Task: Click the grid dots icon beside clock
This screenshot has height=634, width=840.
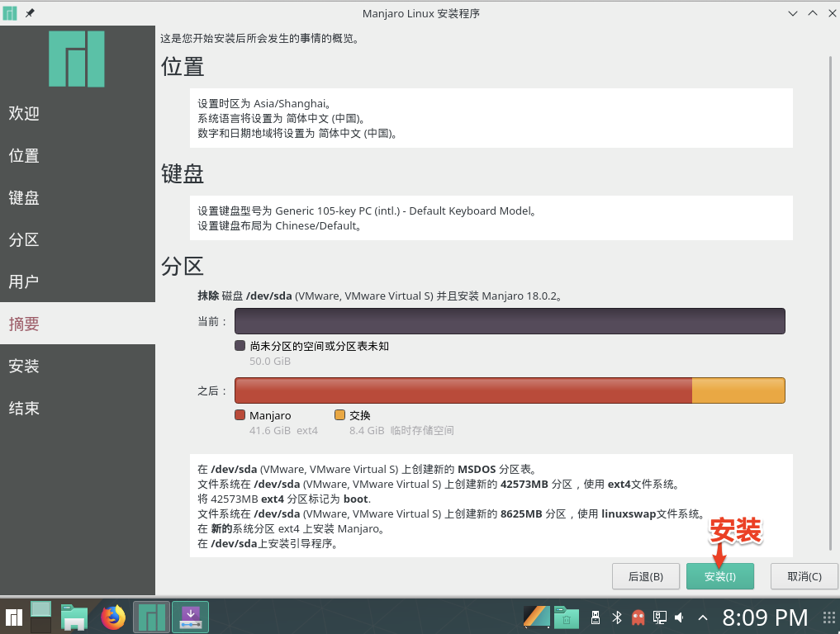Action: click(828, 617)
